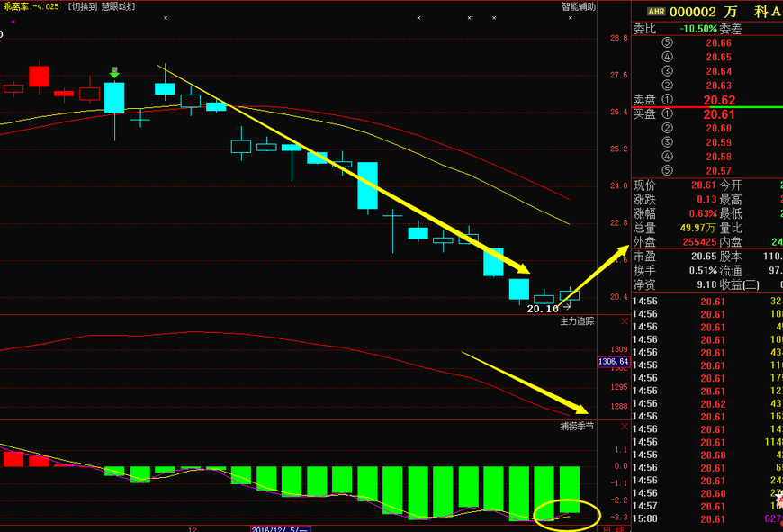Screen dimensions: 783x532
Task: Click the circled 3 icon next to 20.64
Action: pos(667,71)
